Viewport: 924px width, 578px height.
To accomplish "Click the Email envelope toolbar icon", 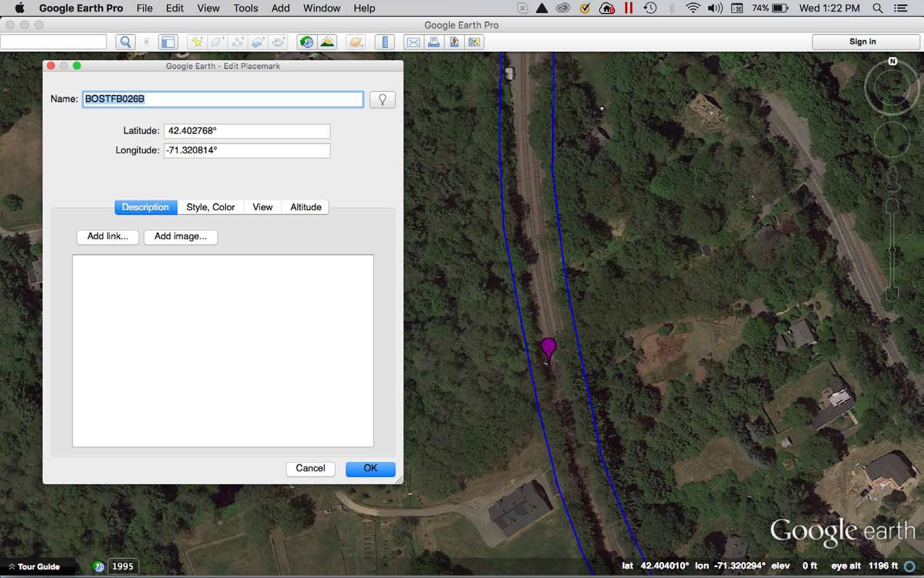I will pyautogui.click(x=413, y=42).
